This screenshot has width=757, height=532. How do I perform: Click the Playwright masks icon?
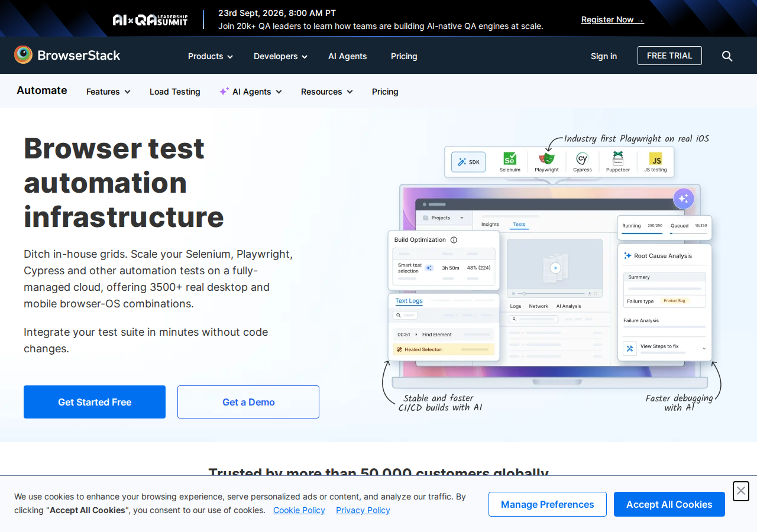point(546,158)
